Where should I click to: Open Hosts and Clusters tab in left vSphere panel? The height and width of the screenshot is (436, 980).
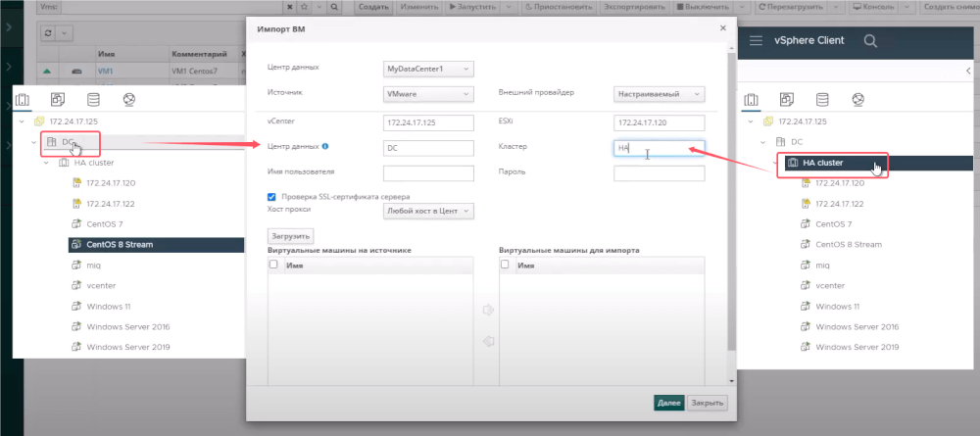[23, 99]
